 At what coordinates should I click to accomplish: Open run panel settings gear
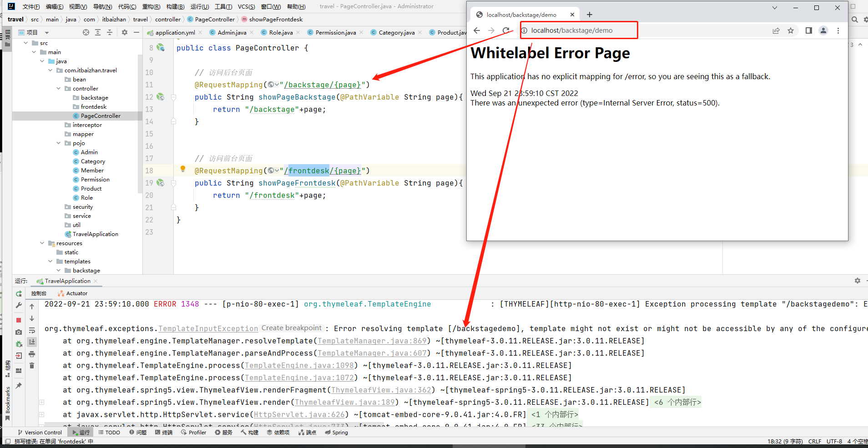(x=858, y=281)
